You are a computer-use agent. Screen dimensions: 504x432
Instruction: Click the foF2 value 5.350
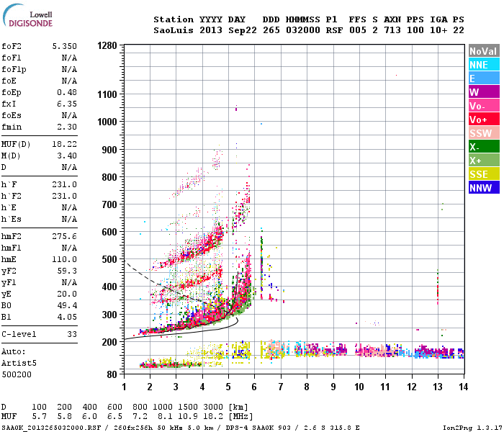coord(65,46)
